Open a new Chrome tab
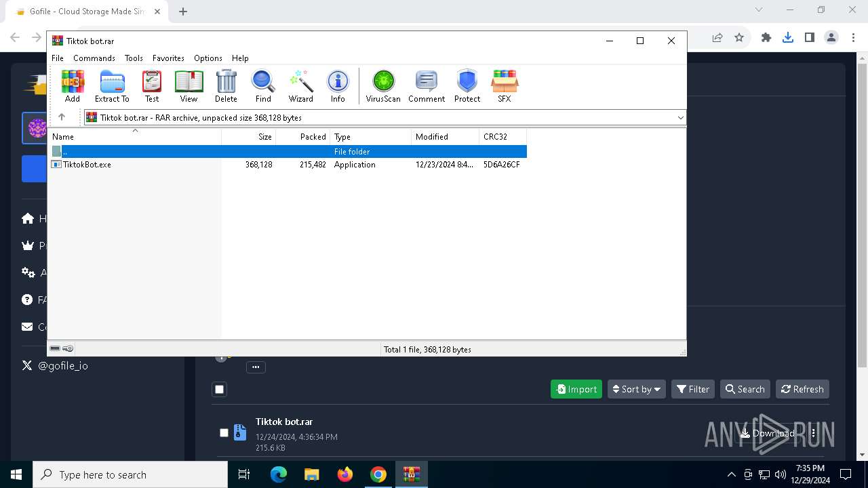Screen dimensions: 868x488 (x=183, y=12)
